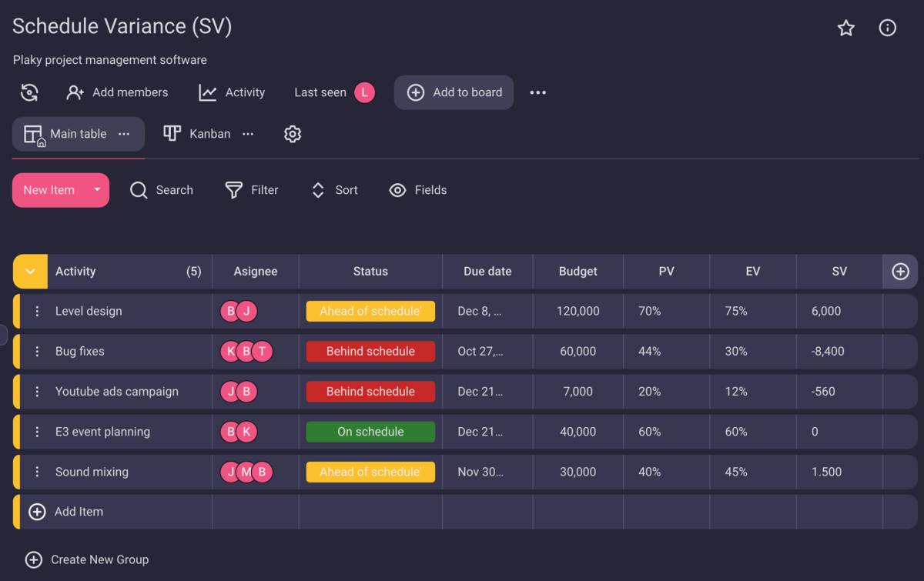Viewport: 924px width, 581px height.
Task: Open the Bug fixes row options menu
Action: pyautogui.click(x=37, y=351)
